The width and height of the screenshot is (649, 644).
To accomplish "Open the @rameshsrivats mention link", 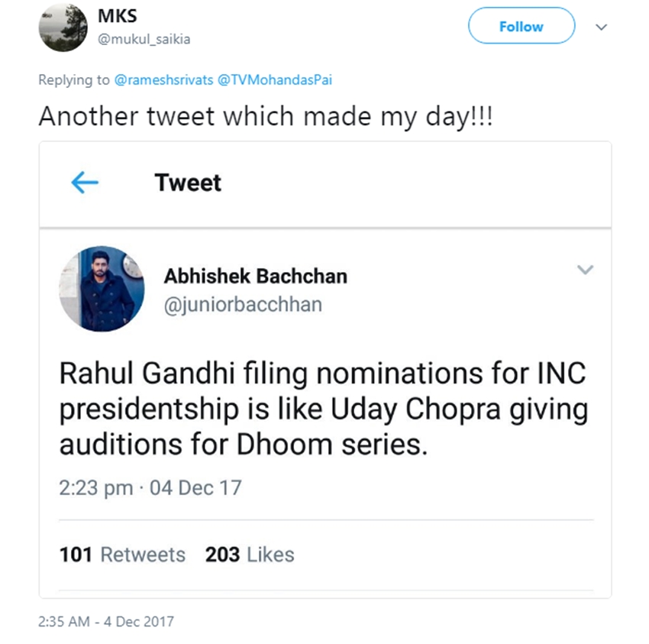I will (x=163, y=79).
